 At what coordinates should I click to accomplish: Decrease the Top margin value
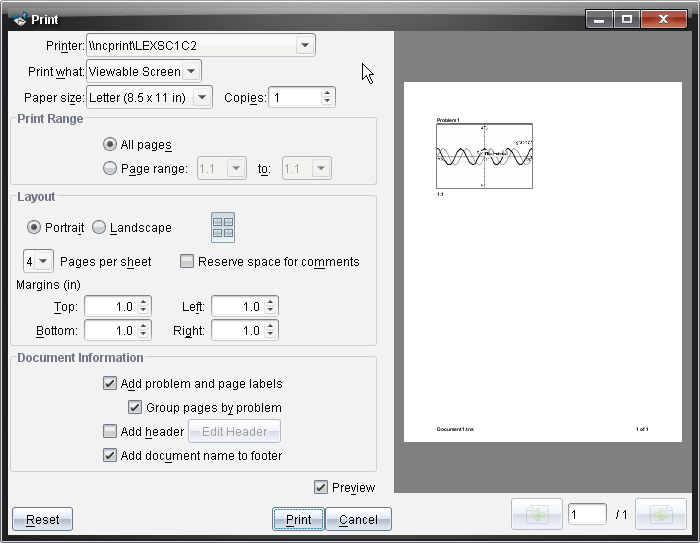point(144,312)
